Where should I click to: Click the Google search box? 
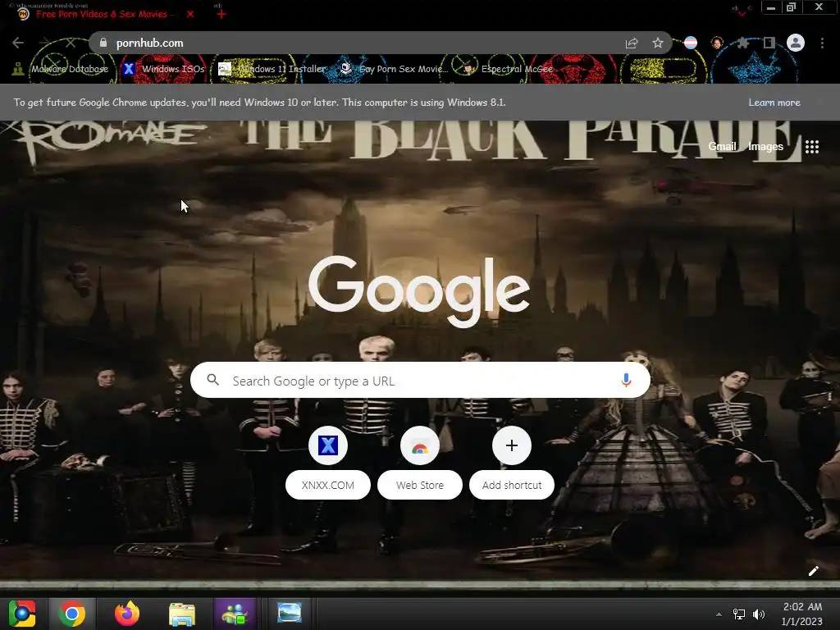coord(420,381)
